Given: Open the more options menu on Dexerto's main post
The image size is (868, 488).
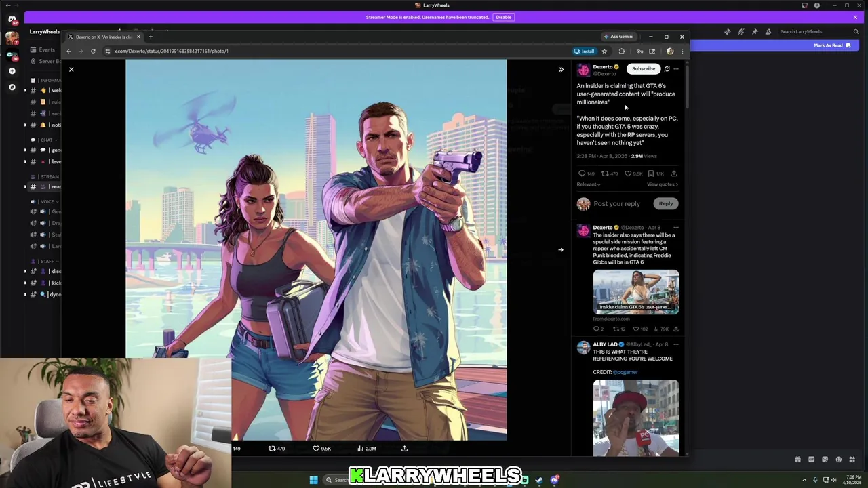Looking at the screenshot, I should 676,68.
